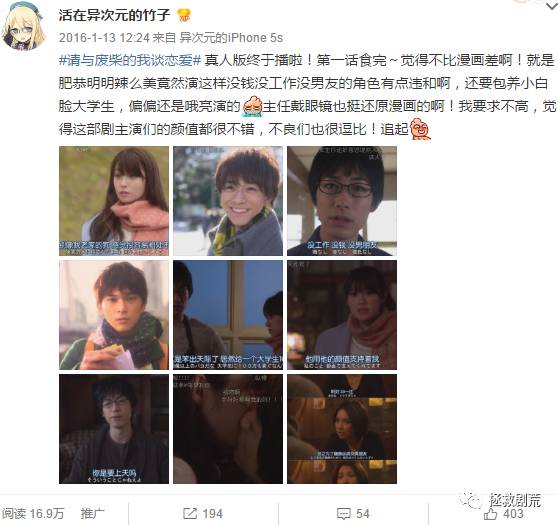
Task: Open thumbnail of smiling young man in gray coat
Action: click(x=228, y=201)
